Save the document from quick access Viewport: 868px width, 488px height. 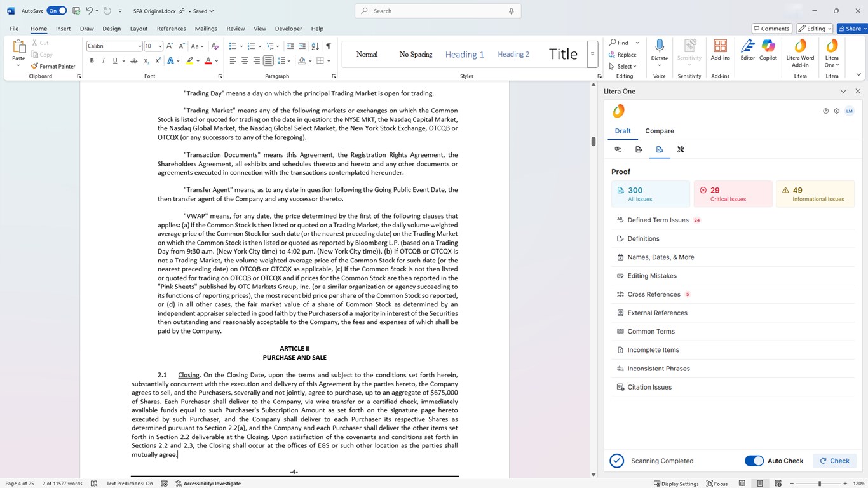[76, 11]
